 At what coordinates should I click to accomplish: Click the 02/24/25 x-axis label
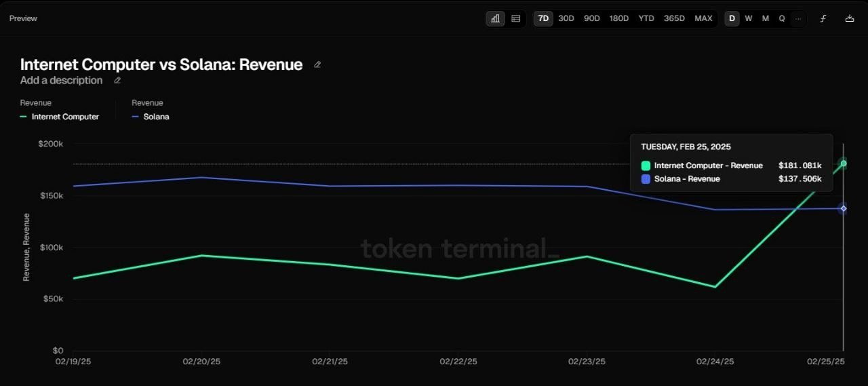pyautogui.click(x=715, y=362)
